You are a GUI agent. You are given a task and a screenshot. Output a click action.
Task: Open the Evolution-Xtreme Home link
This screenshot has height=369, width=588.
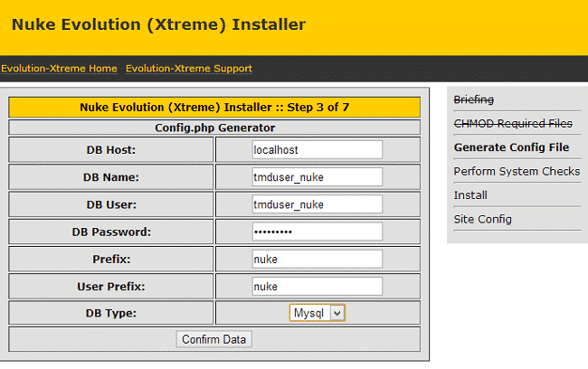click(59, 69)
